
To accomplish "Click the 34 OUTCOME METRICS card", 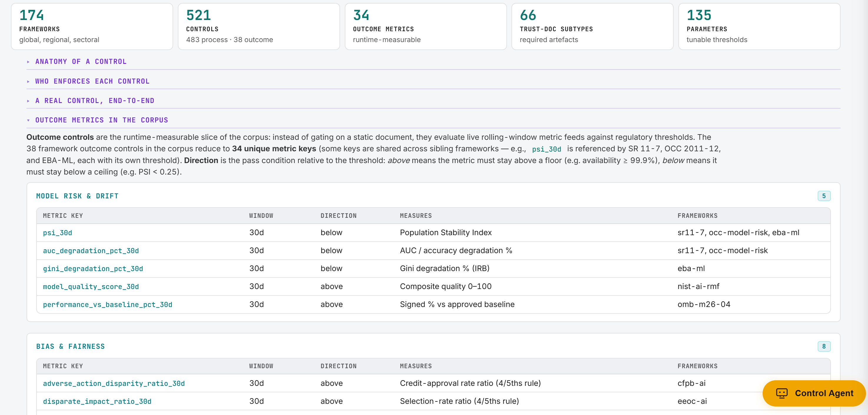I will point(425,26).
